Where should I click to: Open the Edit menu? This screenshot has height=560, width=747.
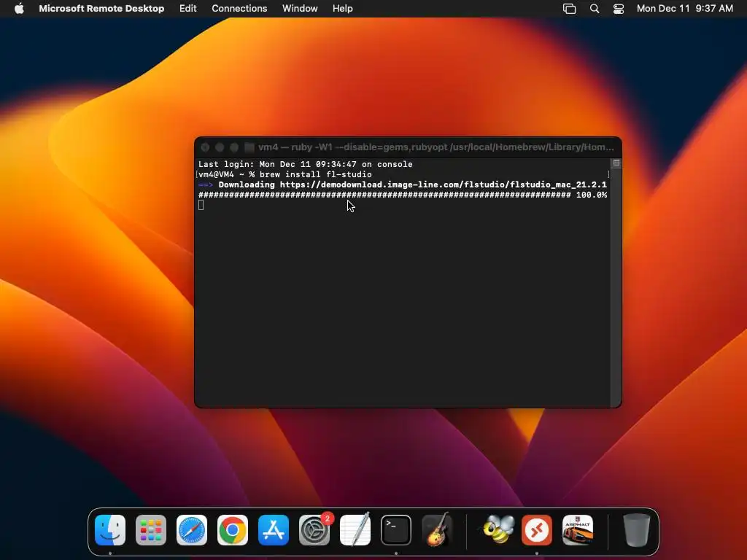coord(187,9)
